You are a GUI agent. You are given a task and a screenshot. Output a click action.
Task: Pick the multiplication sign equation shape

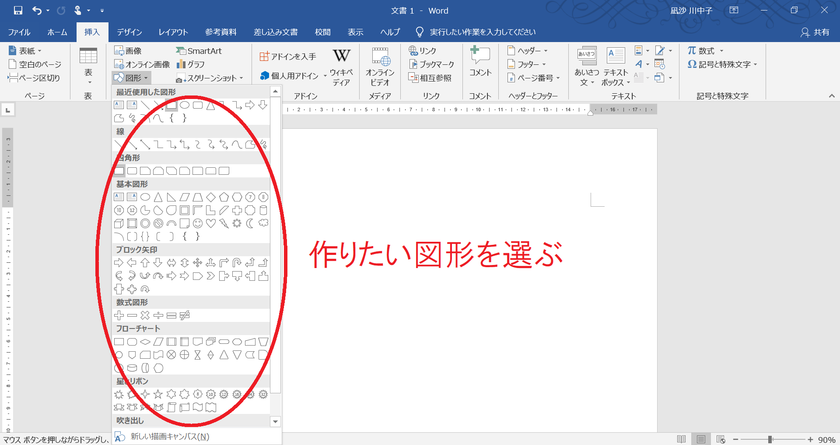click(x=145, y=315)
